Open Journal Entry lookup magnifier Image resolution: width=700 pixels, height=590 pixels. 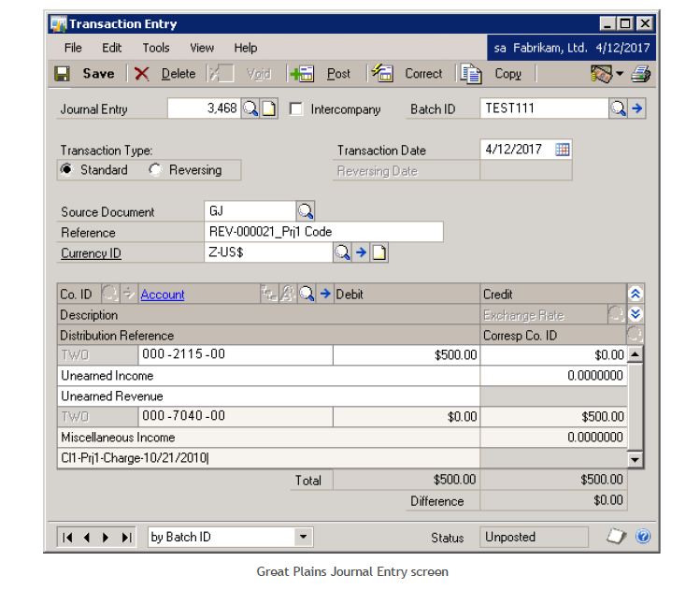point(250,108)
